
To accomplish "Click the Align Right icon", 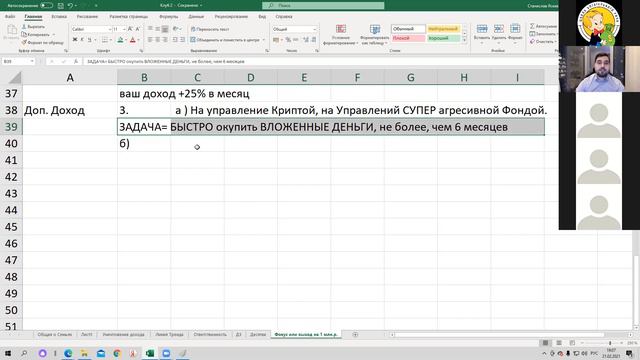I will tap(165, 40).
